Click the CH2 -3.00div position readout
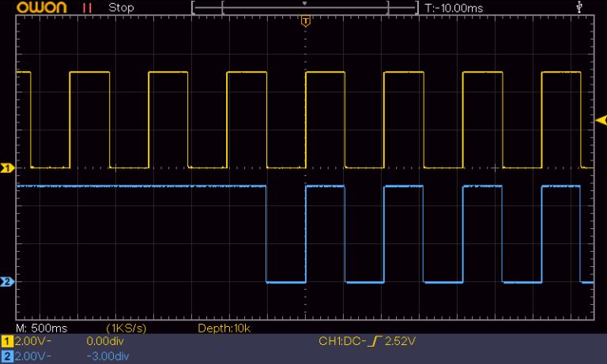 point(107,356)
